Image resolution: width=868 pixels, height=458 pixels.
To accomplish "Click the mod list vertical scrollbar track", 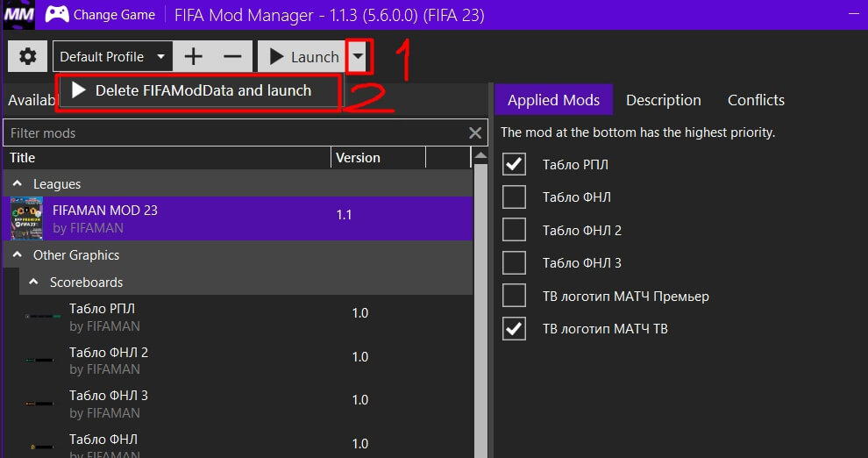I will [x=480, y=310].
